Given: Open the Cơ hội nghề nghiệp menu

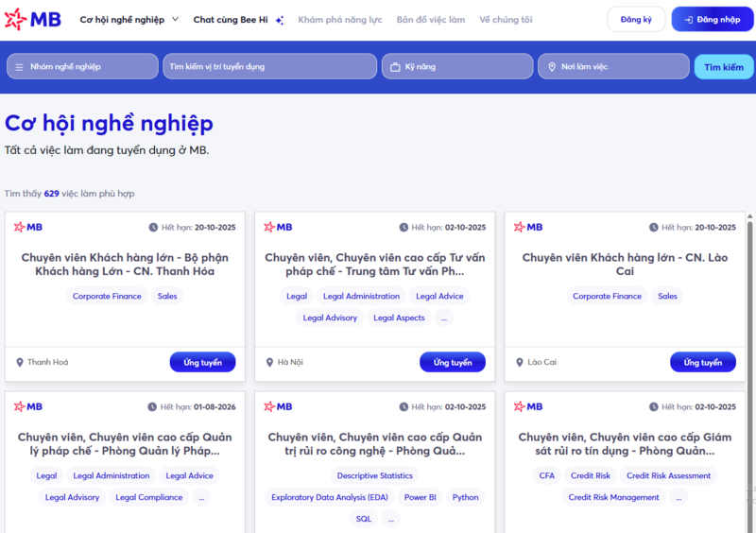Looking at the screenshot, I should pyautogui.click(x=122, y=20).
